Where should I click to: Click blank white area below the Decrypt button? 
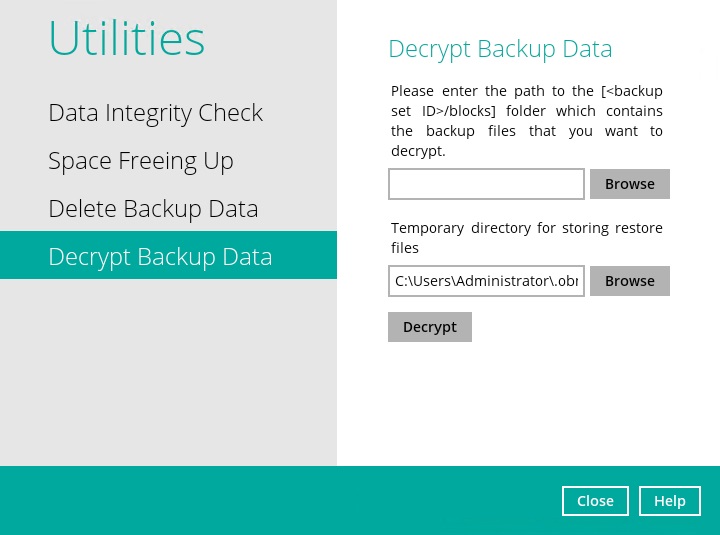(528, 400)
